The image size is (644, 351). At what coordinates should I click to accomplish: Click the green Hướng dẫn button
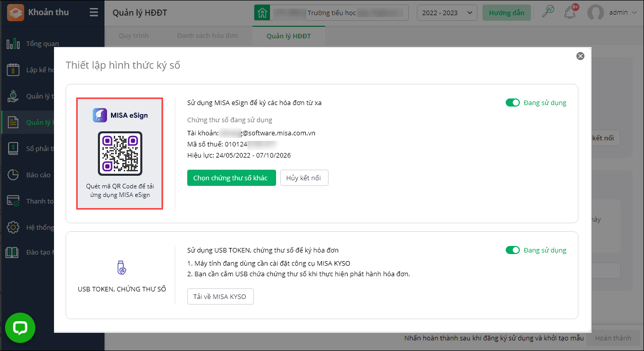(507, 13)
